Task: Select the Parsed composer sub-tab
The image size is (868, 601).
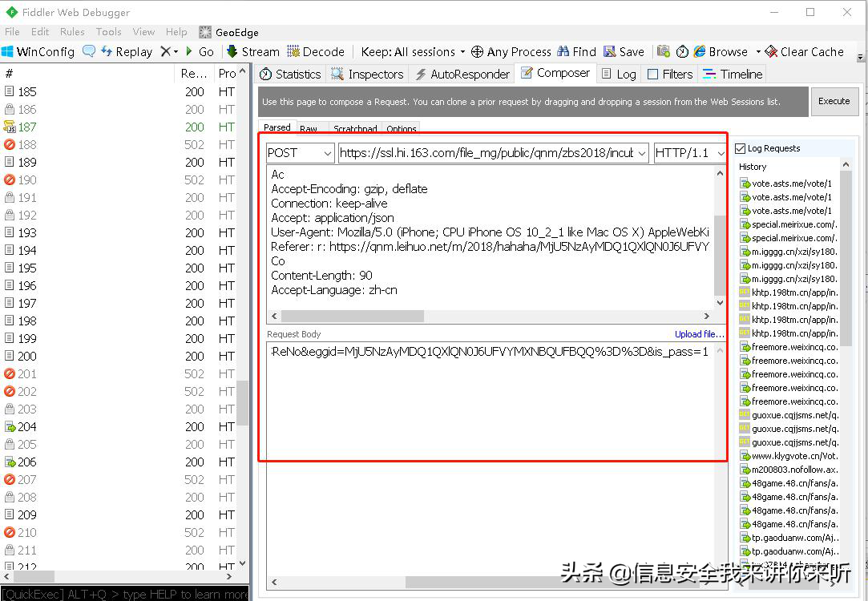Action: point(277,127)
